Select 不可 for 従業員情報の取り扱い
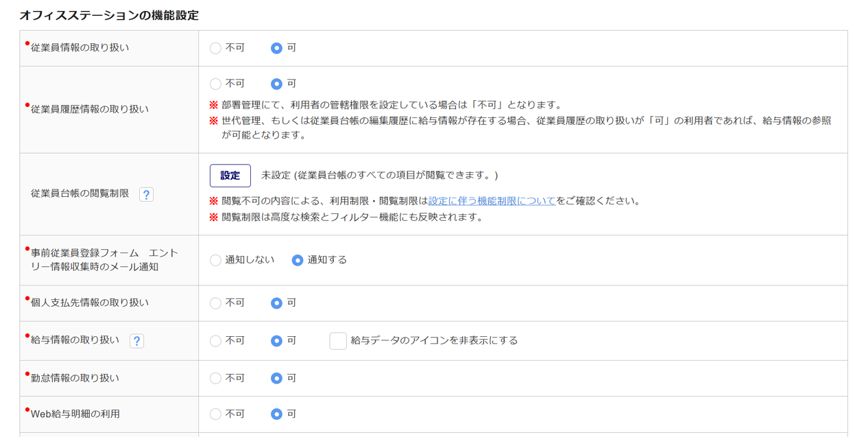 [215, 48]
